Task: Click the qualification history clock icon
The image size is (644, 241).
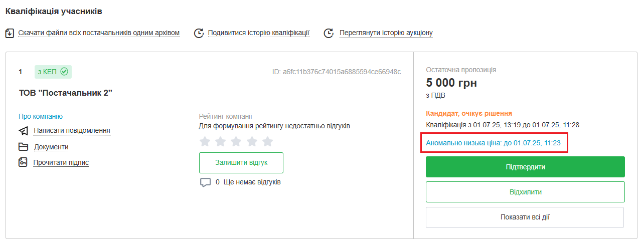Action: tap(199, 33)
